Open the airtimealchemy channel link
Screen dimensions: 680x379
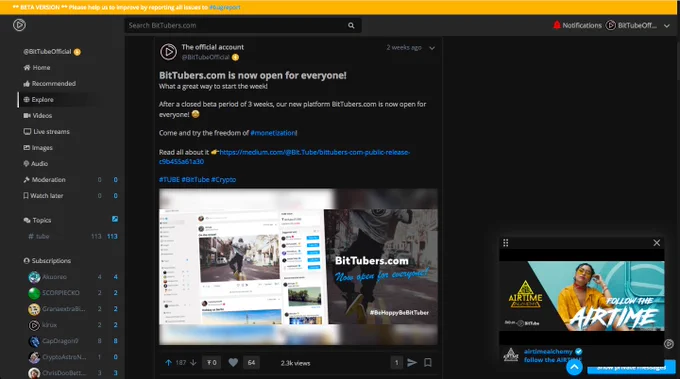tap(548, 352)
